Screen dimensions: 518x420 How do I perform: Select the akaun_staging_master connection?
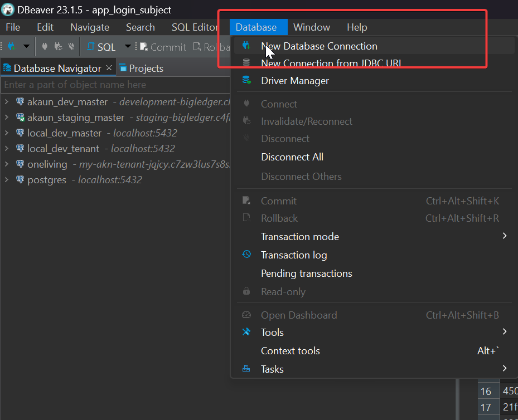(x=75, y=118)
